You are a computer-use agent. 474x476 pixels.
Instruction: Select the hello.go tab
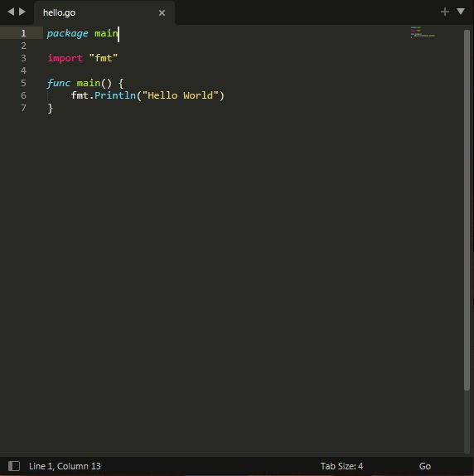104,12
